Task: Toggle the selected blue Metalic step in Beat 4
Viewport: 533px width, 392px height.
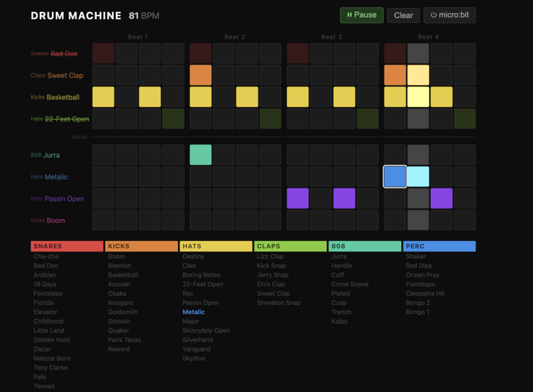Action: (395, 176)
